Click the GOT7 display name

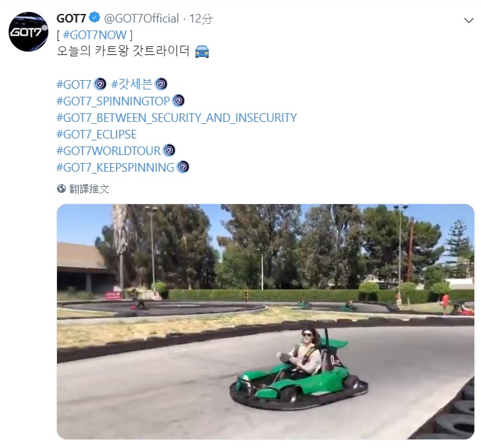pos(71,19)
